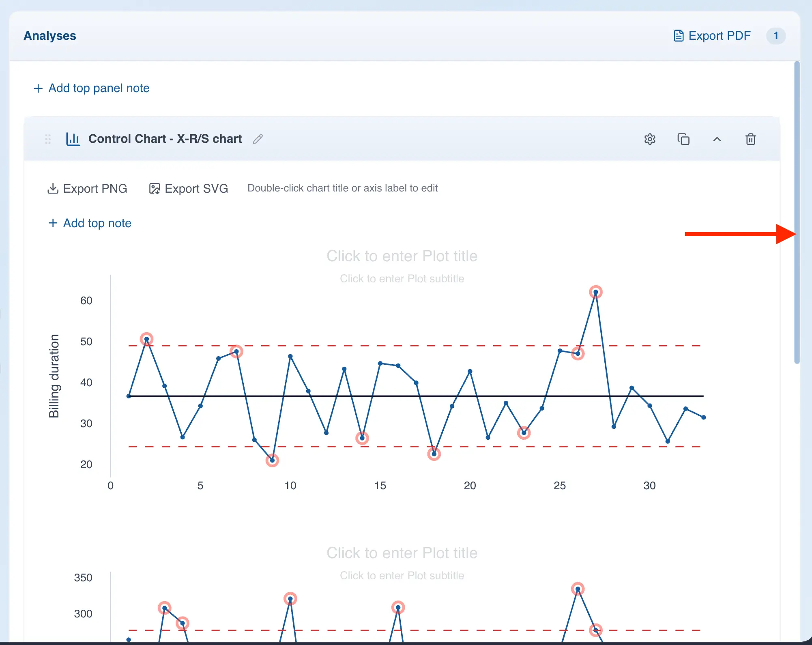The width and height of the screenshot is (812, 645).
Task: Click the download icon for Export PNG
Action: point(53,189)
